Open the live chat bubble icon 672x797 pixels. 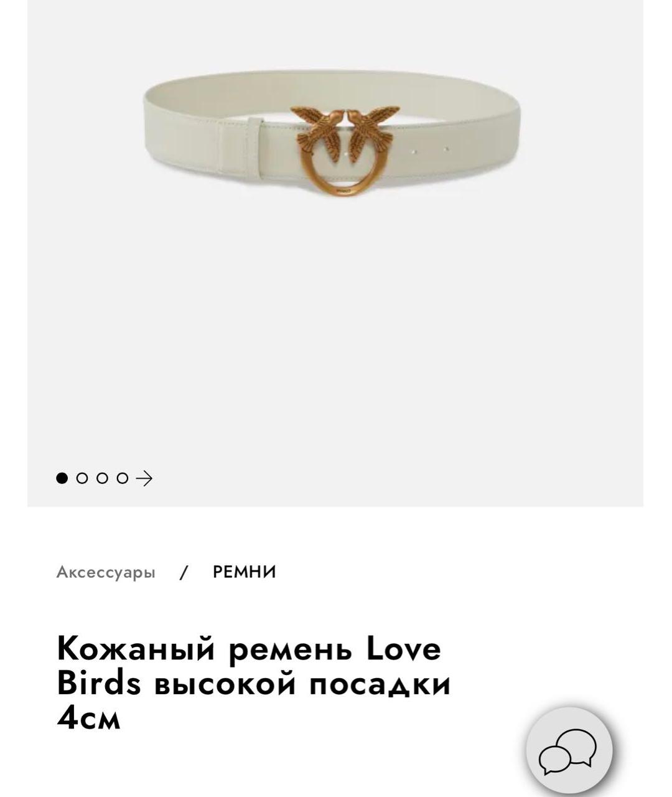coord(569,751)
